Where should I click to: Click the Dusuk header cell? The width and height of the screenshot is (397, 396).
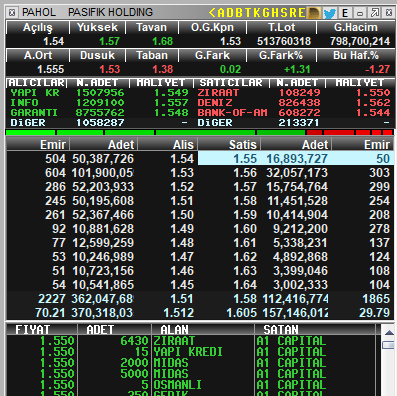97,55
